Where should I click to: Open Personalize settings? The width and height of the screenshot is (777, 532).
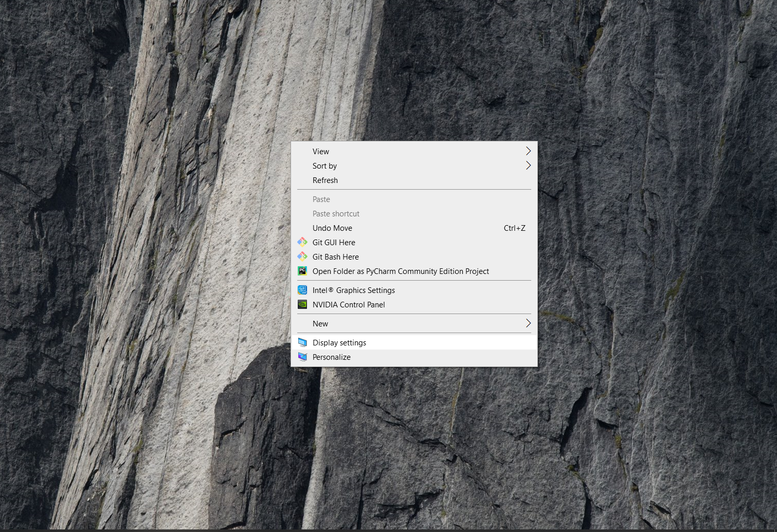tap(331, 357)
